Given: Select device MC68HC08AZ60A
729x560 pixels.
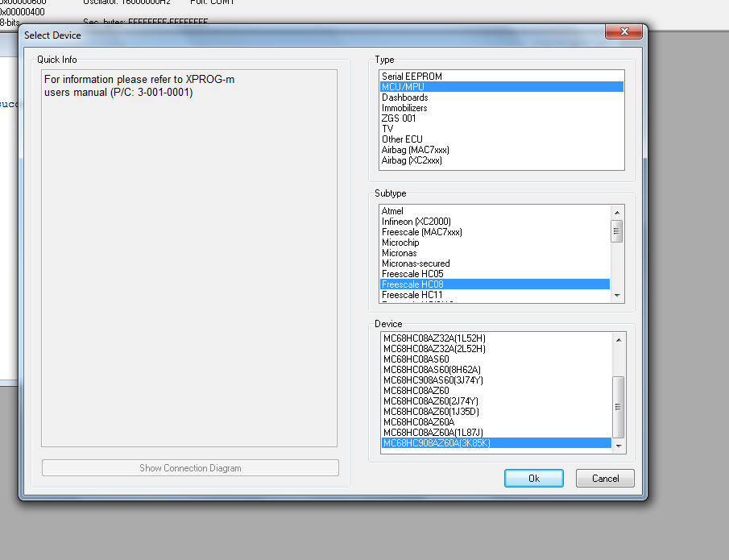Looking at the screenshot, I should click(496, 422).
